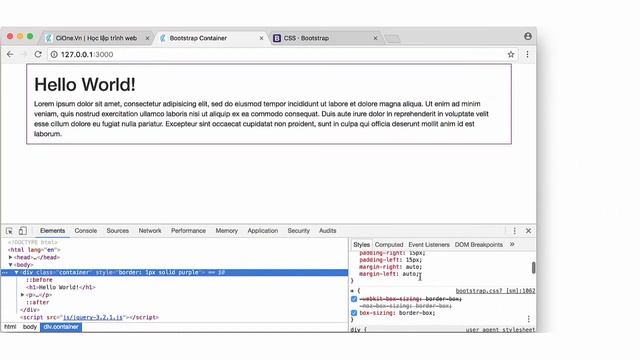
Task: Close the CSS · Bootstrap tab
Action: [375, 38]
